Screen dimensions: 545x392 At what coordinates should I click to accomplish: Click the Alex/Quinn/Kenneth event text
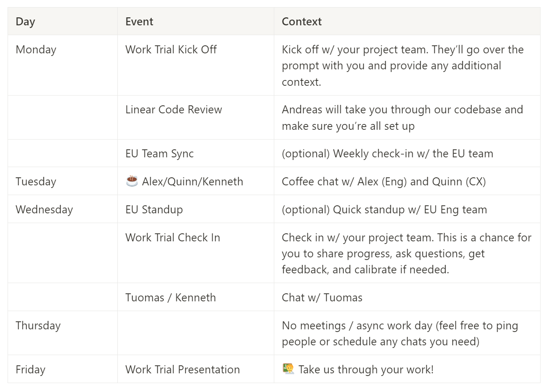pyautogui.click(x=192, y=181)
